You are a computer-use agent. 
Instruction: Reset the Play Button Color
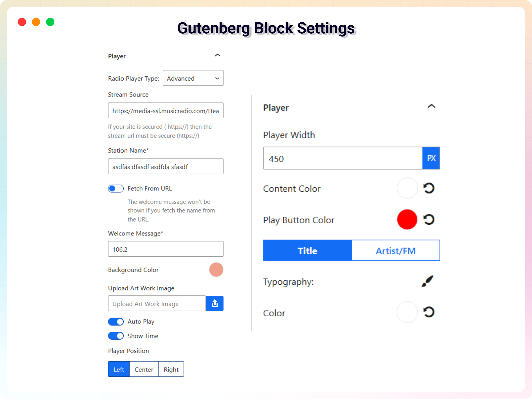[429, 219]
